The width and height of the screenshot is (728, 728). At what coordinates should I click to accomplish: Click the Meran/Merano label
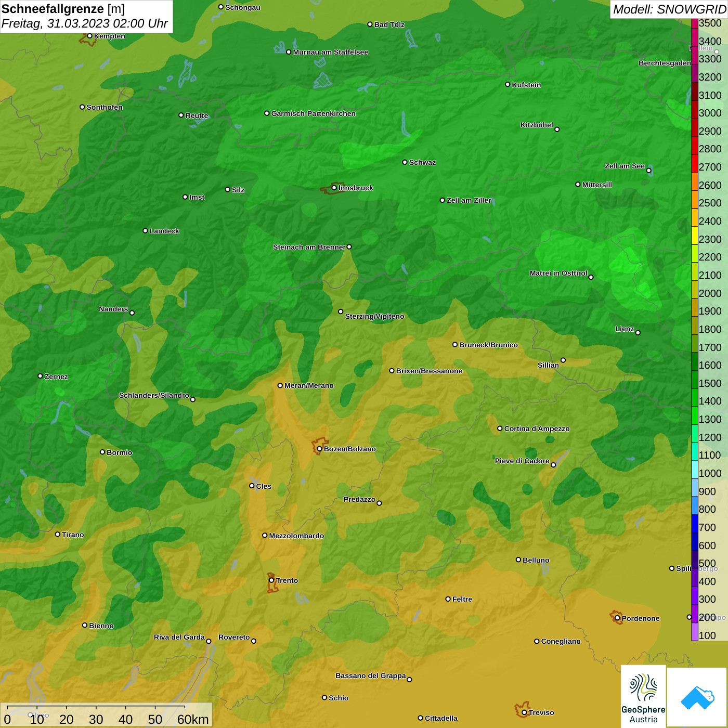point(309,385)
